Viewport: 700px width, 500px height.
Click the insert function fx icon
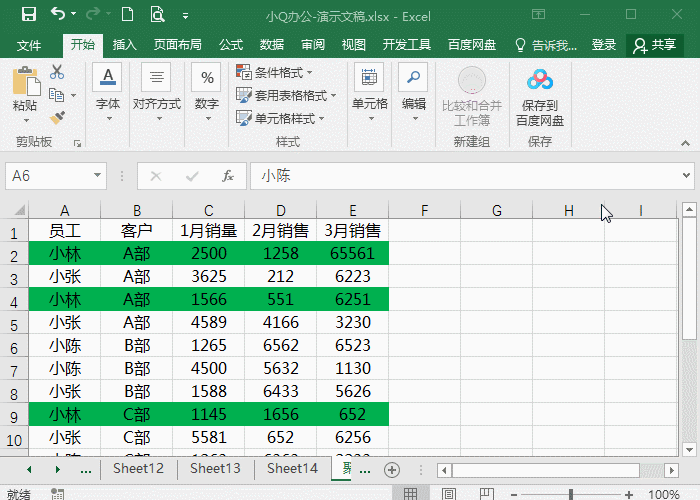pos(228,176)
